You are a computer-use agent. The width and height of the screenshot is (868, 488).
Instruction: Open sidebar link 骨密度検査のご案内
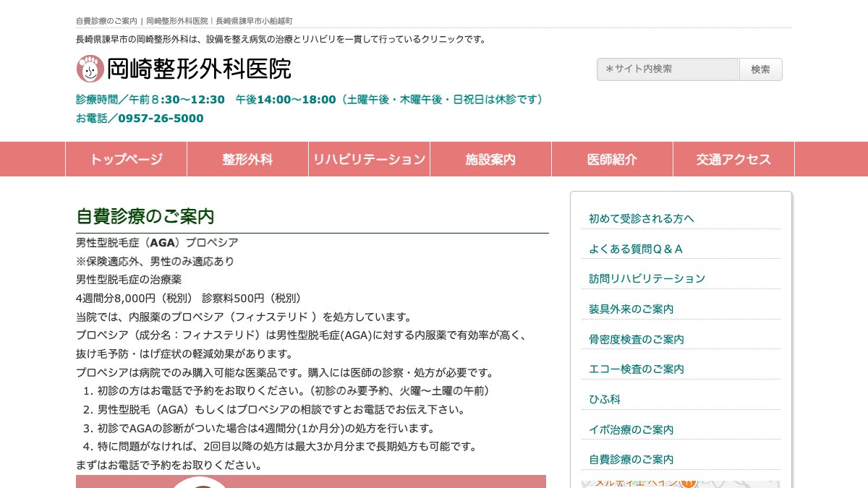click(x=637, y=339)
